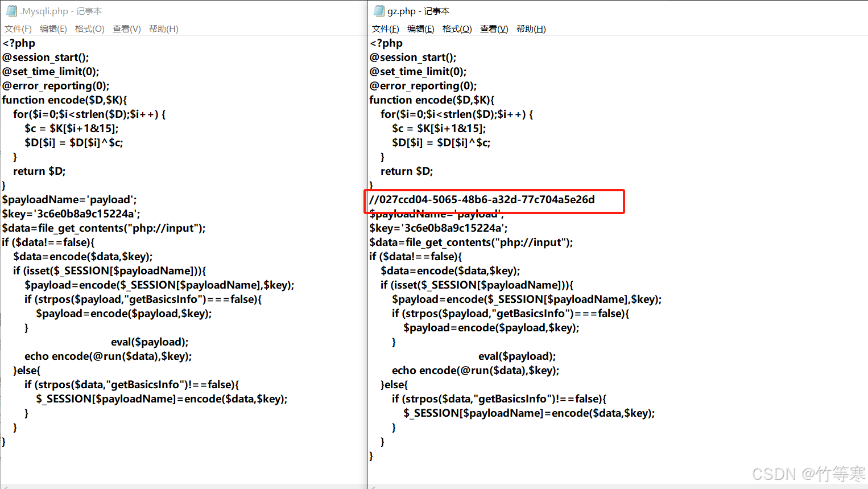The height and width of the screenshot is (489, 868).
Task: Click the .Mysqli.php window title text
Action: click(61, 11)
